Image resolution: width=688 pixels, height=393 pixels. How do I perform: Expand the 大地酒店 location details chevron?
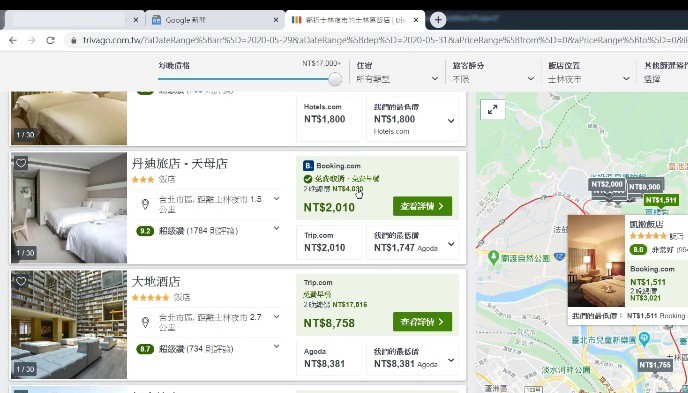pos(276,317)
